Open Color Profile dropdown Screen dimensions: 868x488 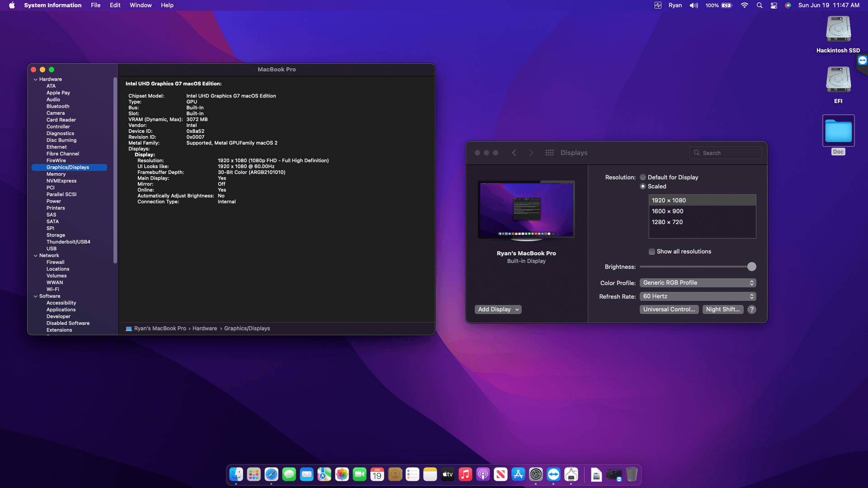click(x=698, y=283)
